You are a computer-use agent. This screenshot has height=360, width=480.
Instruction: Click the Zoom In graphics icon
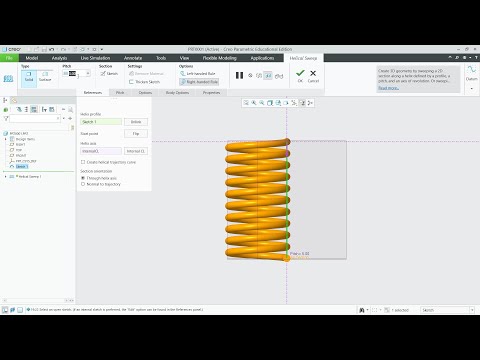[x=254, y=103]
